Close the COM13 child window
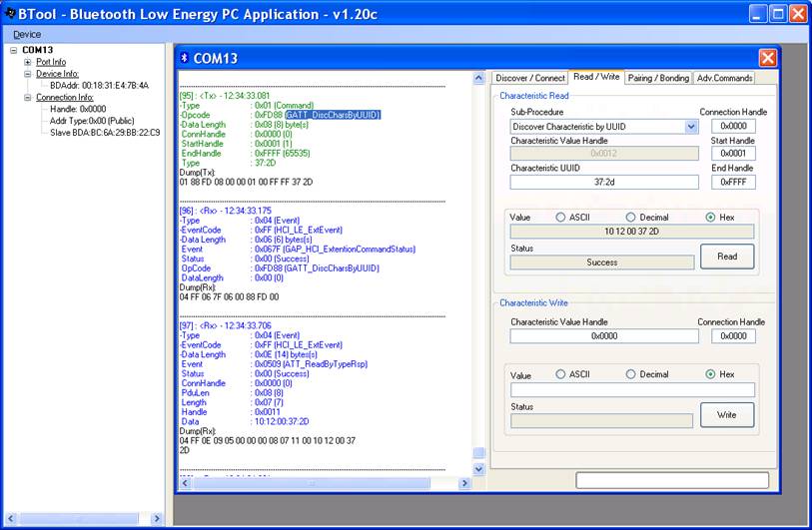Screen dimensions: 812x530 click(767, 58)
